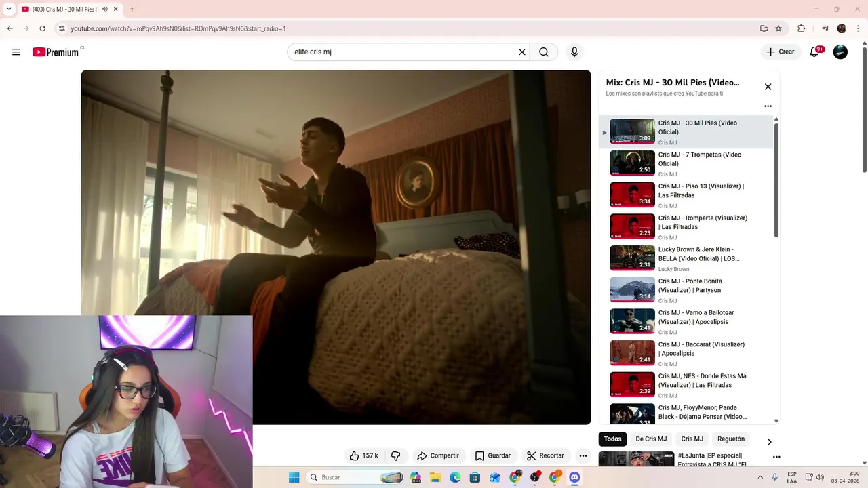Play Baccarat (Visualizer) Apocalipsis
This screenshot has width=868, height=488.
click(686, 353)
